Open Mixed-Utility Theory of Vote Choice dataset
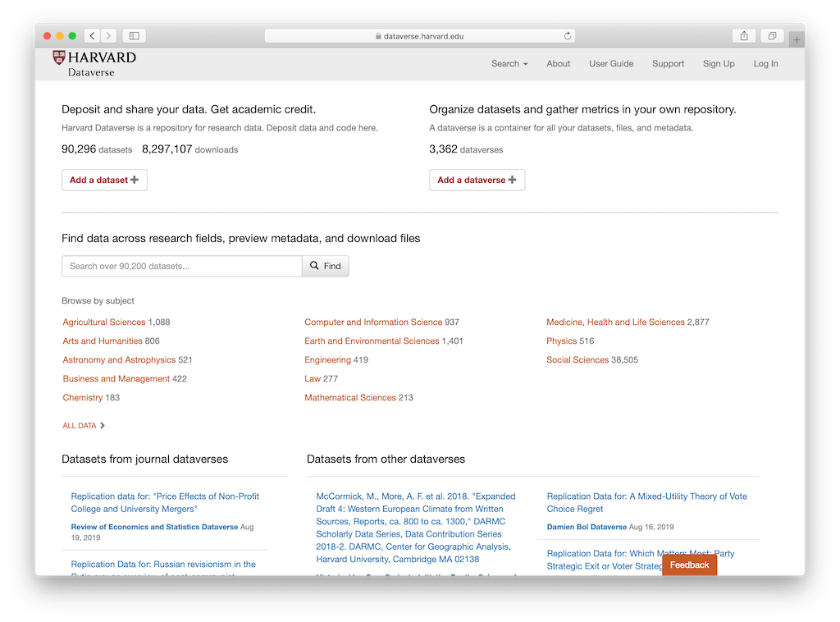840x622 pixels. click(x=646, y=502)
